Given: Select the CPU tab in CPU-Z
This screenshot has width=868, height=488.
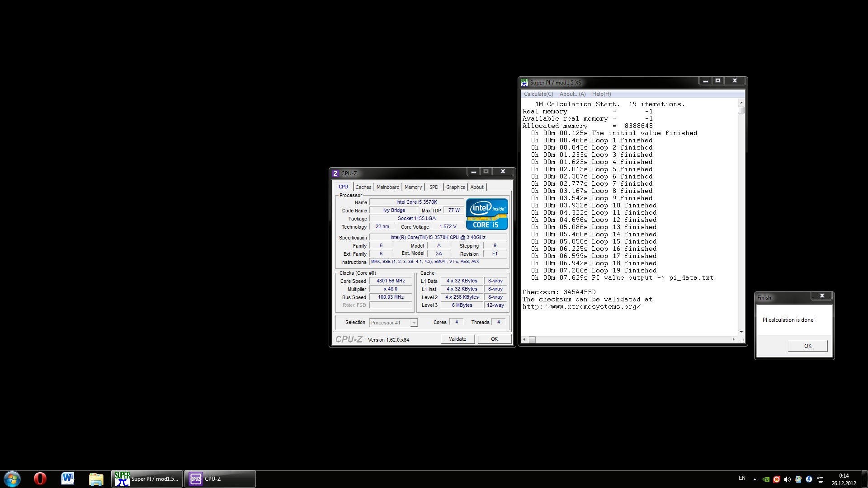Looking at the screenshot, I should [344, 187].
